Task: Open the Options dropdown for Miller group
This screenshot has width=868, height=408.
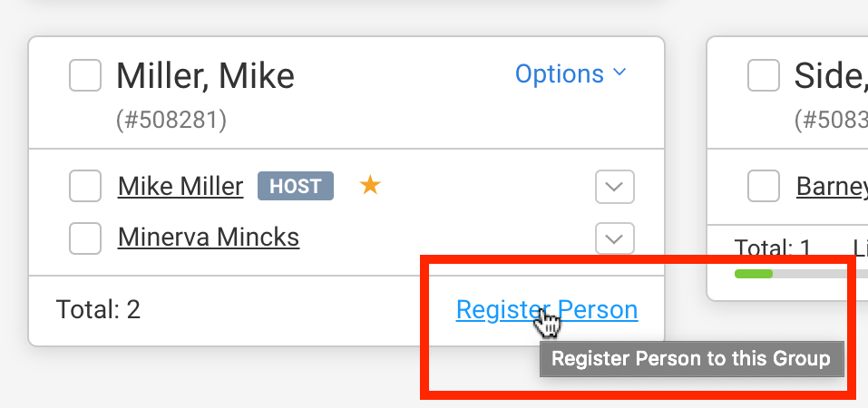Action: (x=571, y=74)
